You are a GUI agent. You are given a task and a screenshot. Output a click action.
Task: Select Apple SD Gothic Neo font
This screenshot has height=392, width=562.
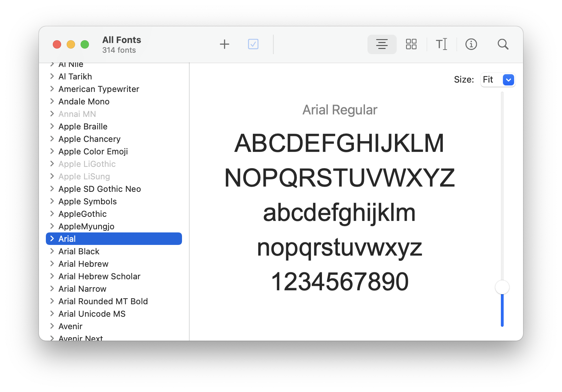114,189
